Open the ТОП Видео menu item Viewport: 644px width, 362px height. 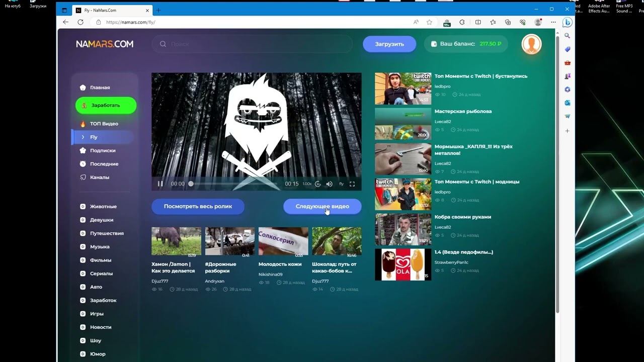click(x=104, y=124)
